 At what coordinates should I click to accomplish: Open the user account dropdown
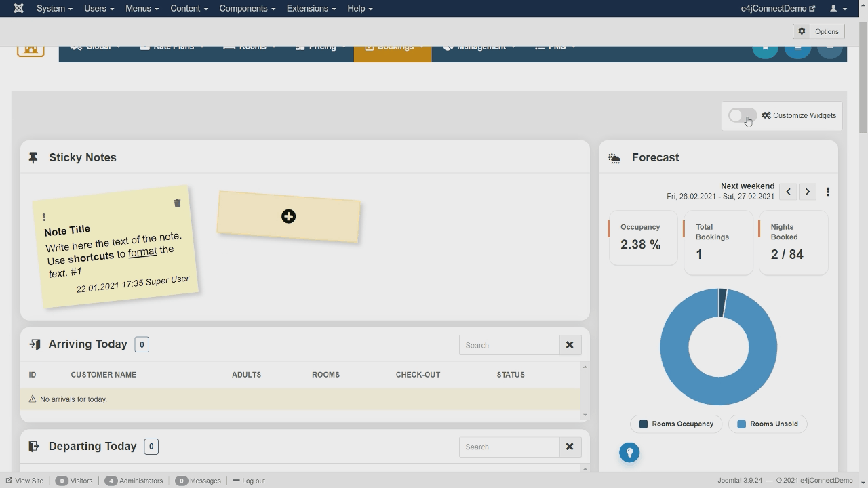(838, 8)
